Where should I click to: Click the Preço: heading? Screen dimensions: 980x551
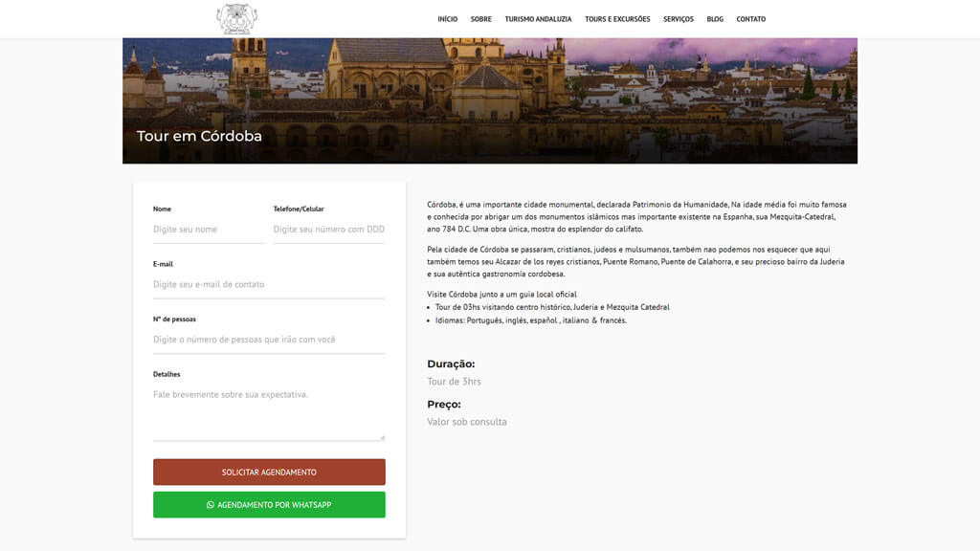click(x=444, y=405)
